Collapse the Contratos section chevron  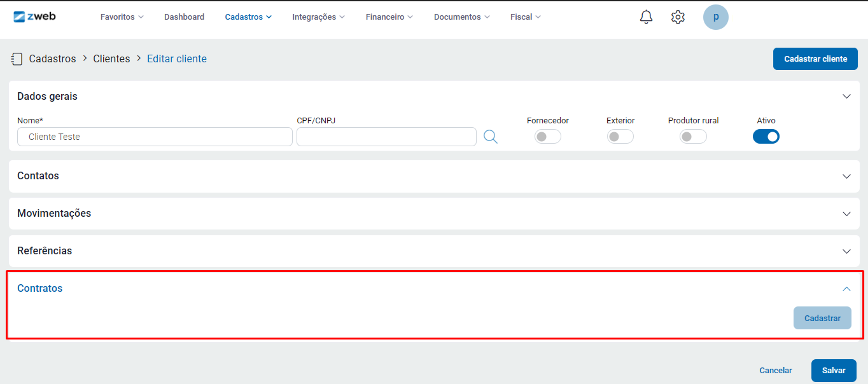point(846,289)
